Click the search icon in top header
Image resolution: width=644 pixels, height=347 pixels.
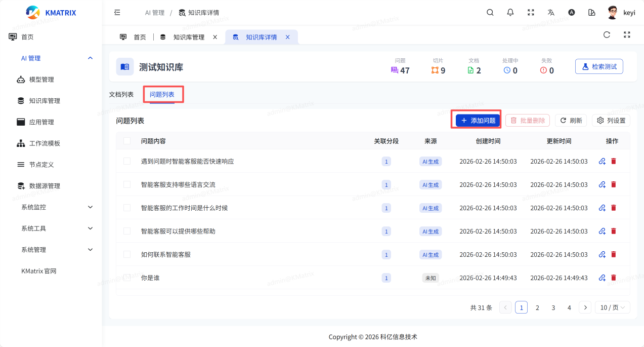click(x=490, y=13)
